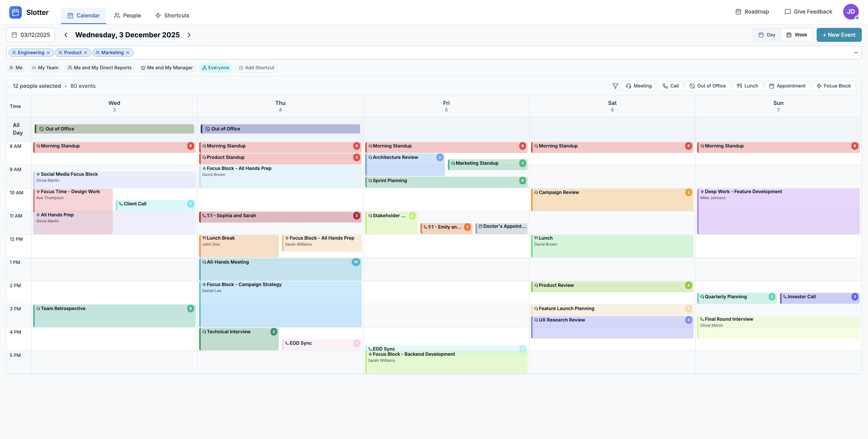Toggle the Meeting event type filter
The width and height of the screenshot is (868, 439).
(x=639, y=86)
